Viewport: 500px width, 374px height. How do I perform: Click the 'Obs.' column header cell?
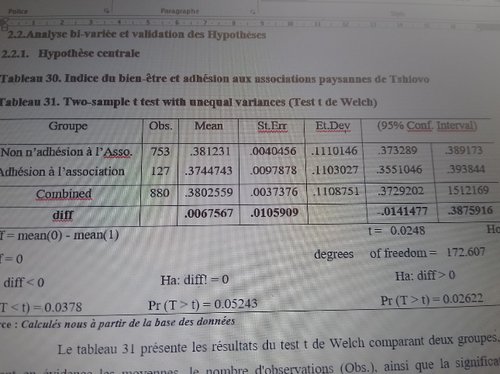pos(161,126)
